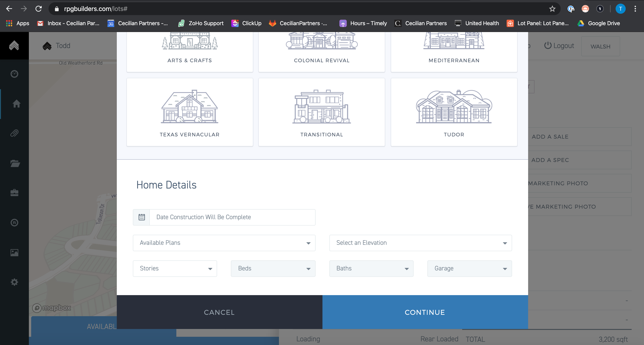
Task: Click the dashboard gauge sidebar icon
Action: coord(14,74)
